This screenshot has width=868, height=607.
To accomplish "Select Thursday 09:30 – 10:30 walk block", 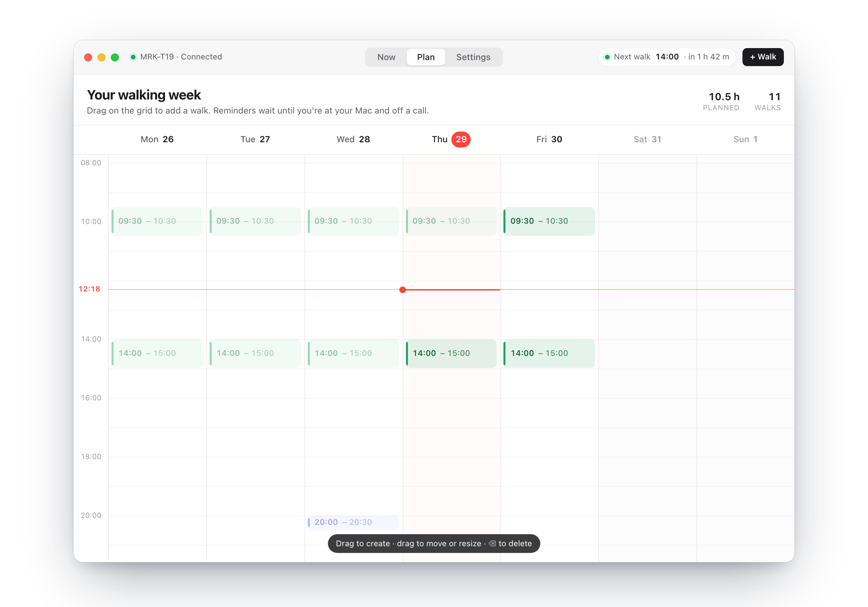I will (451, 221).
